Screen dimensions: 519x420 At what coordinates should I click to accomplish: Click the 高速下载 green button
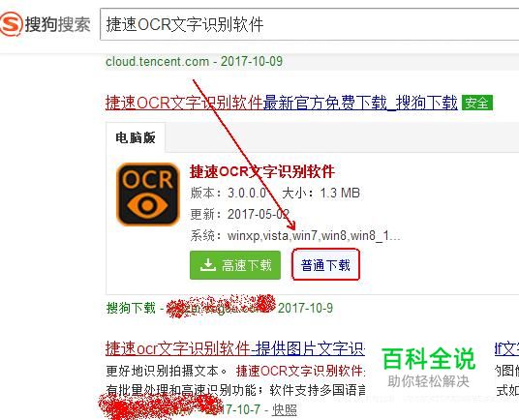[235, 265]
